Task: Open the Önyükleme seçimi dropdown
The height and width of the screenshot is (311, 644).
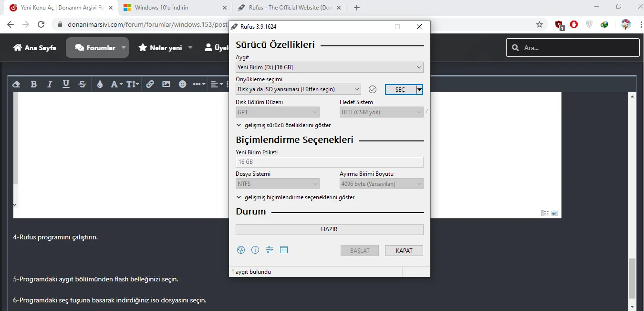Action: [298, 89]
